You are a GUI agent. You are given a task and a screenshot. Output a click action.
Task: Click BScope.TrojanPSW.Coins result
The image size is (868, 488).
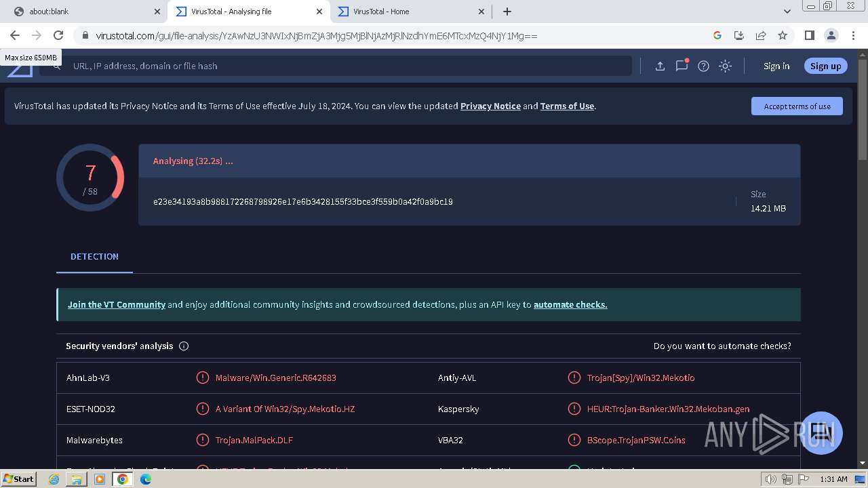[636, 440]
